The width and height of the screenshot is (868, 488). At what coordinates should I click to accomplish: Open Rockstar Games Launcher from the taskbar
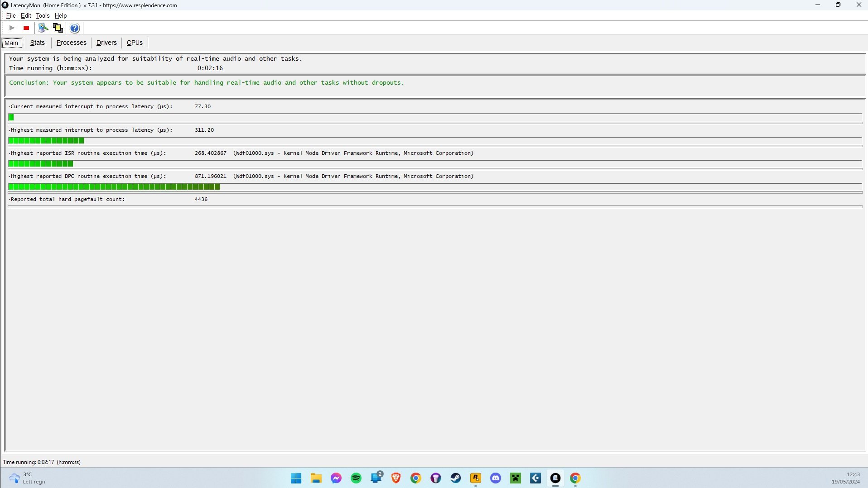click(x=476, y=478)
